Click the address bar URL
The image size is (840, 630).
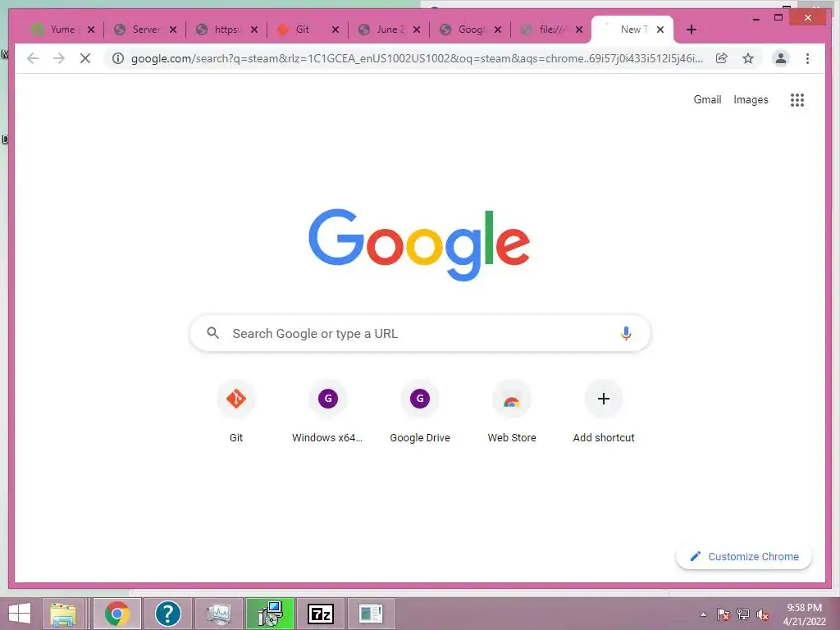point(417,58)
